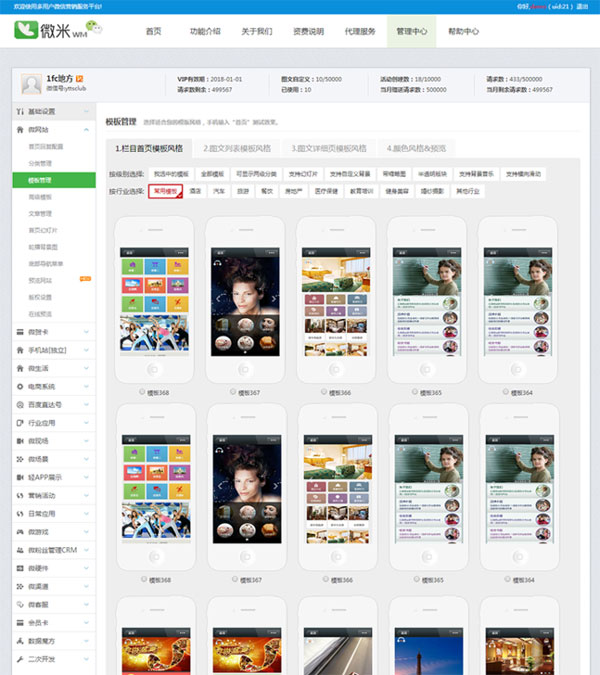
Task: Click the icon beside 行业应用
Action: 20,423
